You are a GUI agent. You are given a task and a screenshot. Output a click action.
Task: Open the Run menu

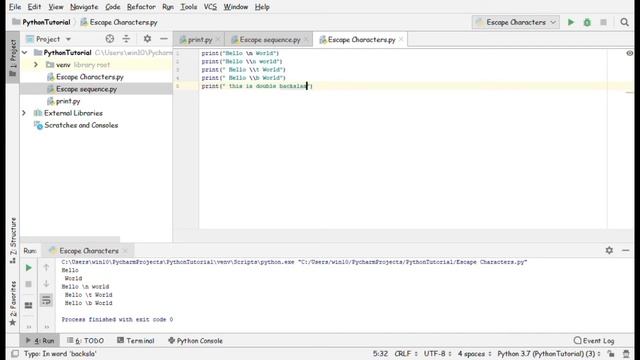click(168, 7)
